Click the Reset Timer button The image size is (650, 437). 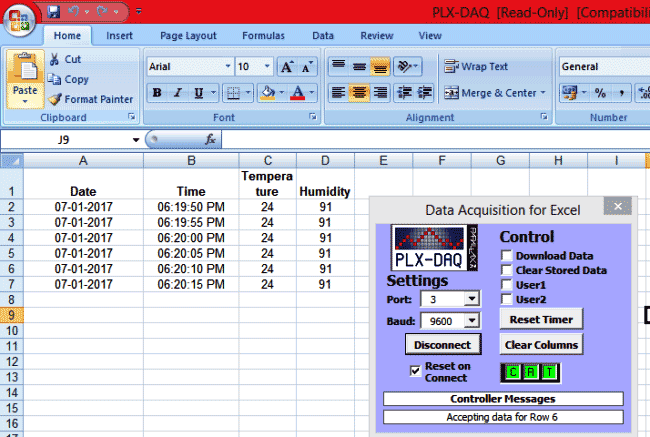(x=541, y=319)
